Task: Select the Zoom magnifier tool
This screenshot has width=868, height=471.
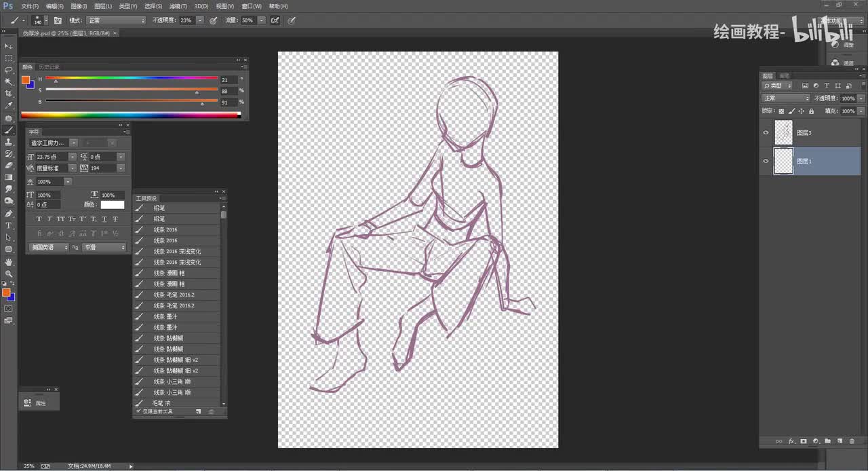Action: [x=9, y=274]
